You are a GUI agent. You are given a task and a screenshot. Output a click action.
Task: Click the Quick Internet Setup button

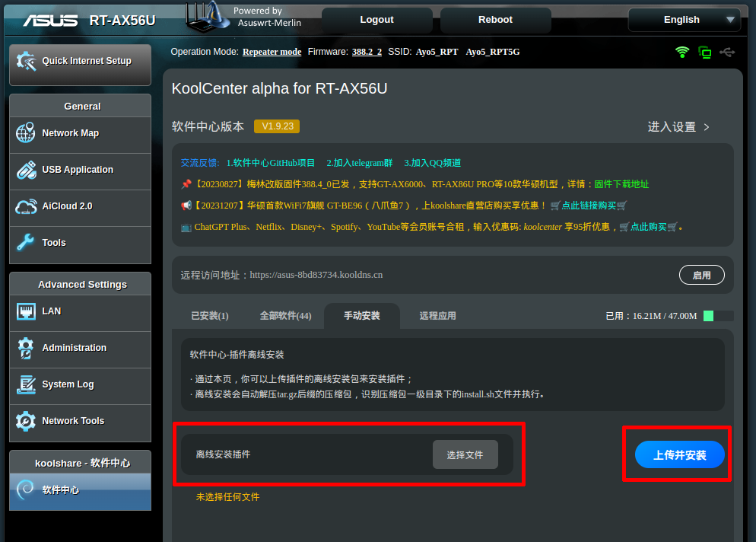80,65
